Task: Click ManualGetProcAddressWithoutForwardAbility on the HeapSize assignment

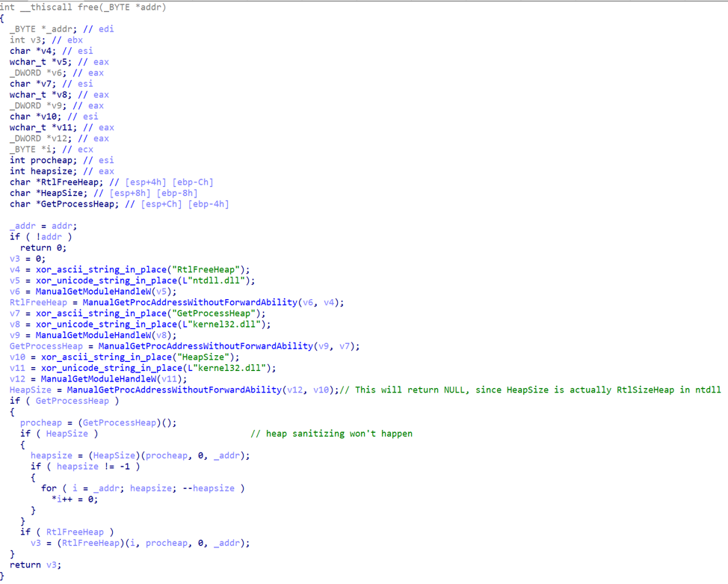Action: 174,390
